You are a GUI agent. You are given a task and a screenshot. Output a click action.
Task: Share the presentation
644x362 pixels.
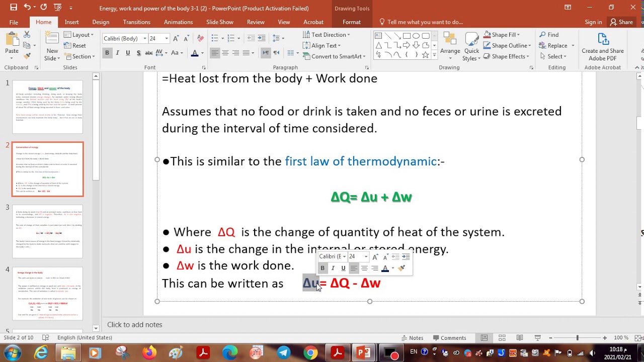click(x=622, y=22)
